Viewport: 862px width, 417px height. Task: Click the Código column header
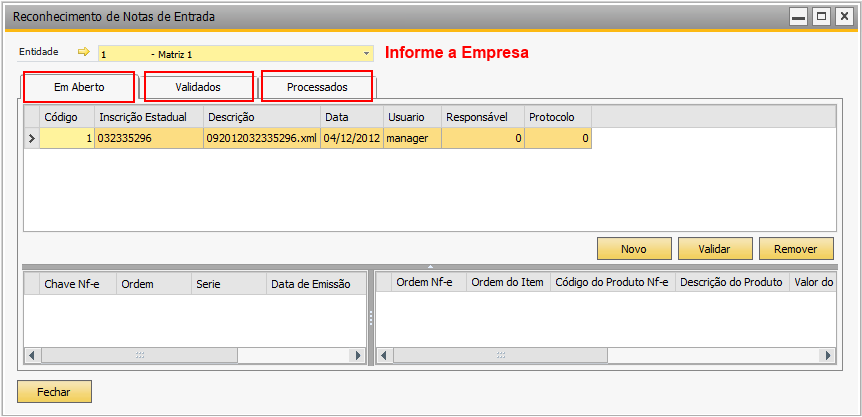point(67,117)
